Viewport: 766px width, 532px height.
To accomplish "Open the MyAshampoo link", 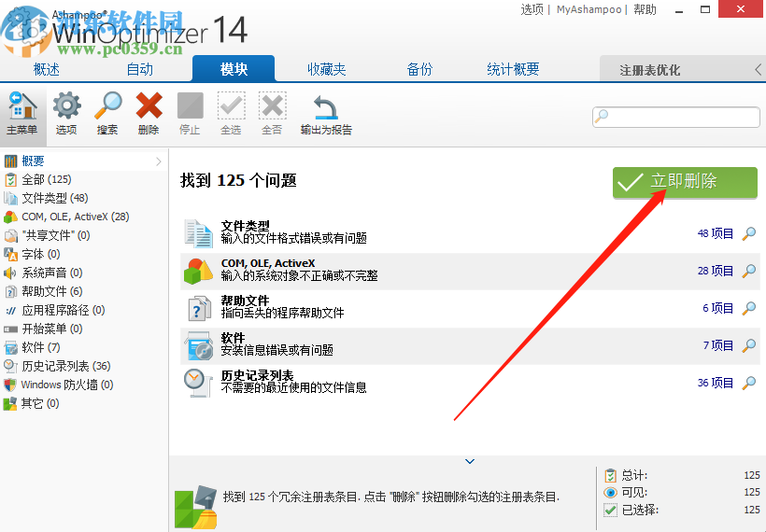I will [x=589, y=9].
